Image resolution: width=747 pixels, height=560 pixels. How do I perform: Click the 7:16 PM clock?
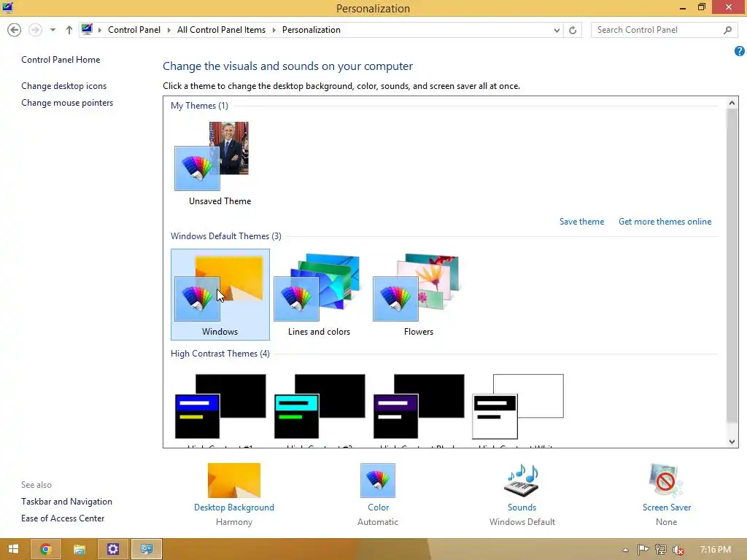[x=716, y=550]
